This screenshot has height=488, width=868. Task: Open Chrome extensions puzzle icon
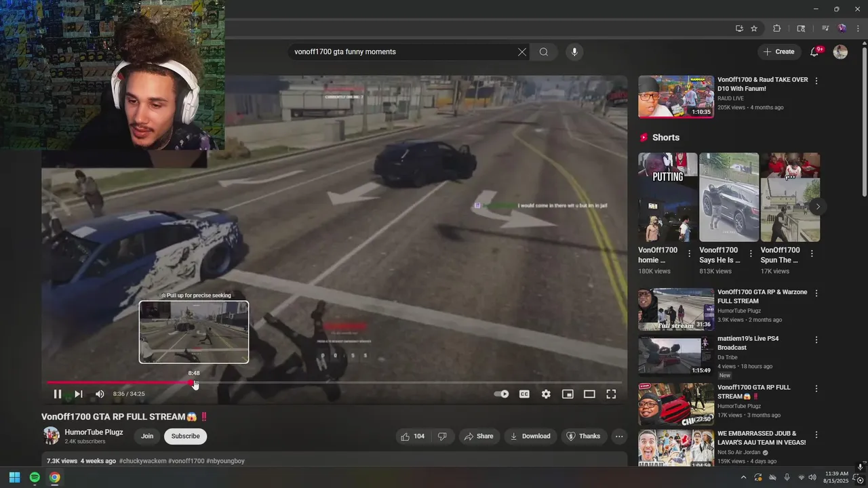tap(777, 28)
